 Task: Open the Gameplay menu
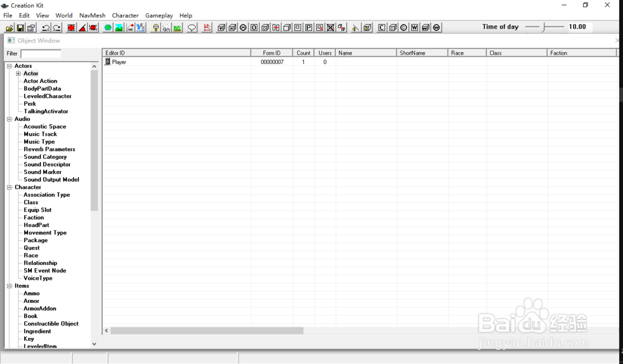click(x=159, y=16)
